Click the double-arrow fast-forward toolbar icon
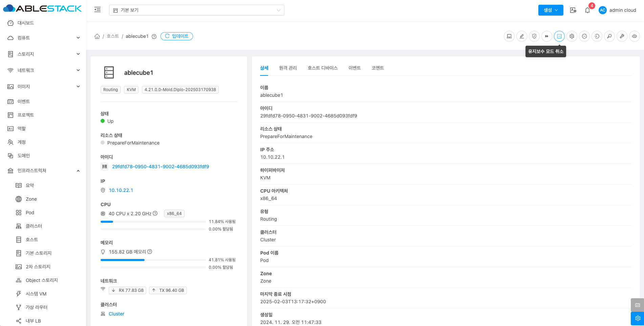Viewport: 644px width, 326px height. (x=546, y=36)
